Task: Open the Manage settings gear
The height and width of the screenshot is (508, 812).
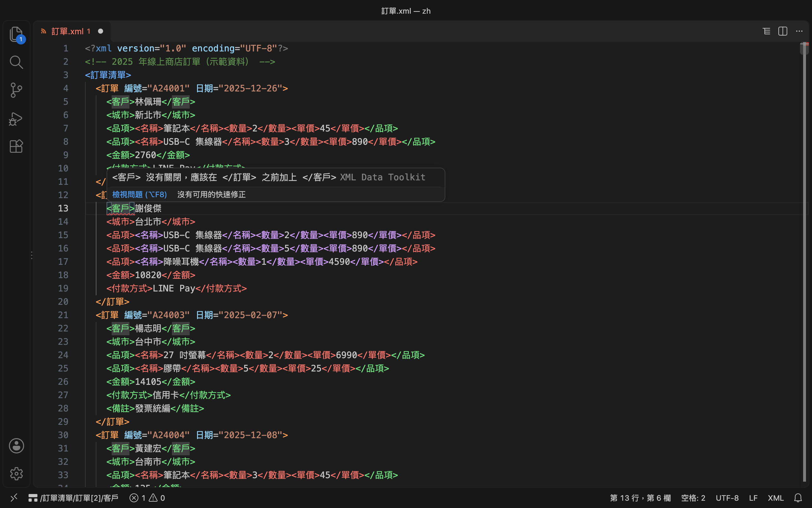Action: click(x=16, y=474)
